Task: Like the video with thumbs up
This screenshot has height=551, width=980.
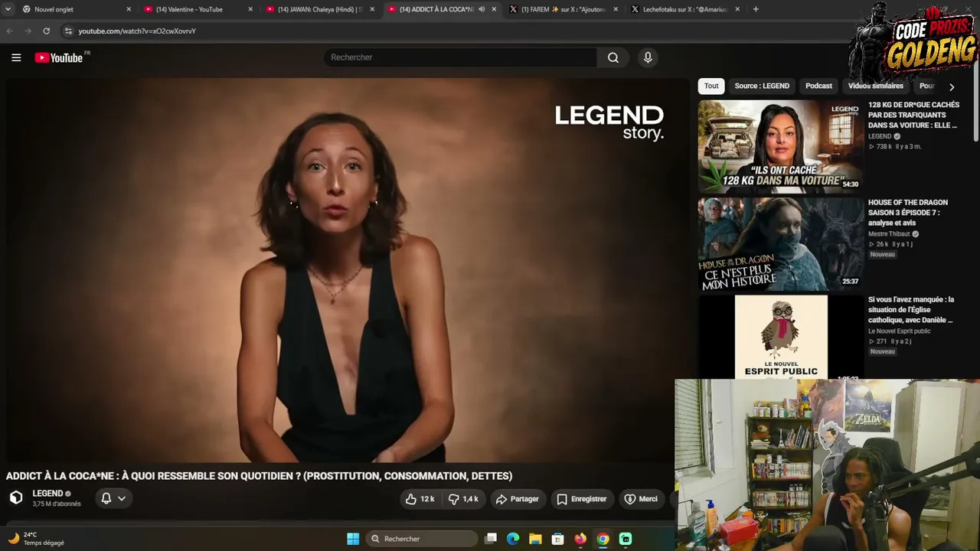Action: click(420, 499)
